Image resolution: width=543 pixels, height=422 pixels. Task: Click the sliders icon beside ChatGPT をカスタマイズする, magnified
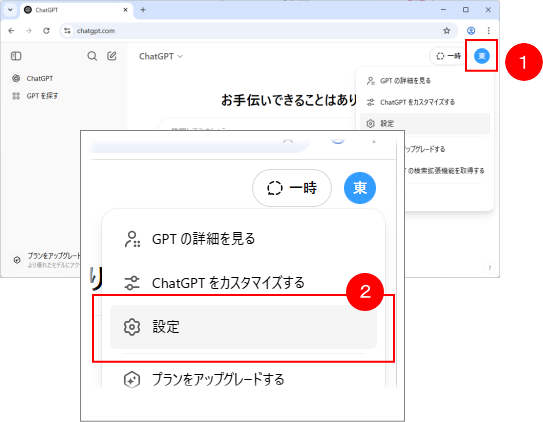click(132, 283)
